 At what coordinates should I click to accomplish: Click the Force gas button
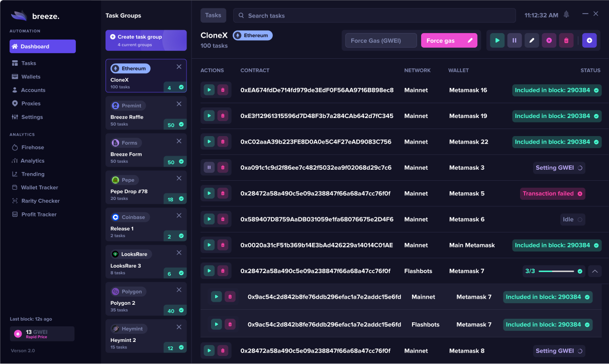[x=449, y=41]
